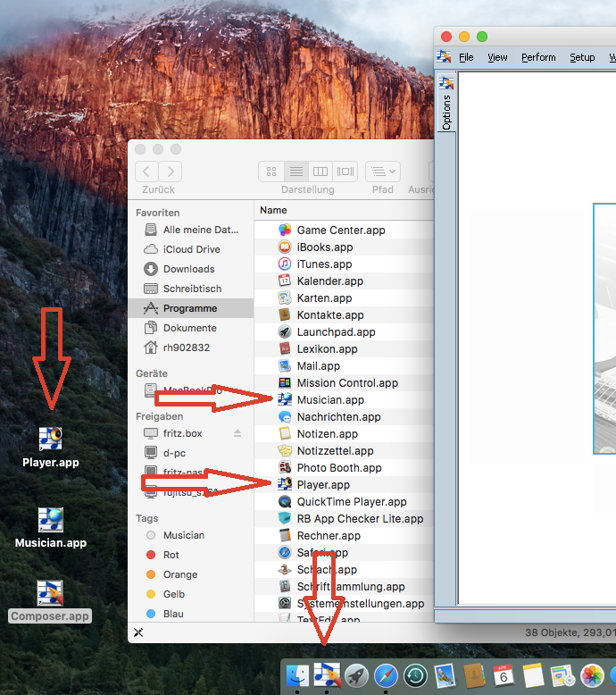The image size is (616, 695).
Task: Click the Finder back button
Action: (x=147, y=172)
